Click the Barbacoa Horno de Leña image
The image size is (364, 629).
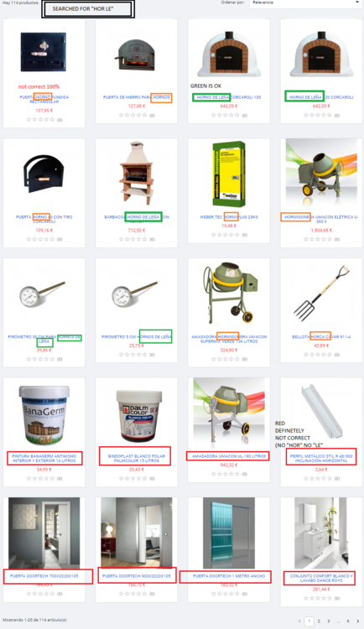[x=136, y=173]
